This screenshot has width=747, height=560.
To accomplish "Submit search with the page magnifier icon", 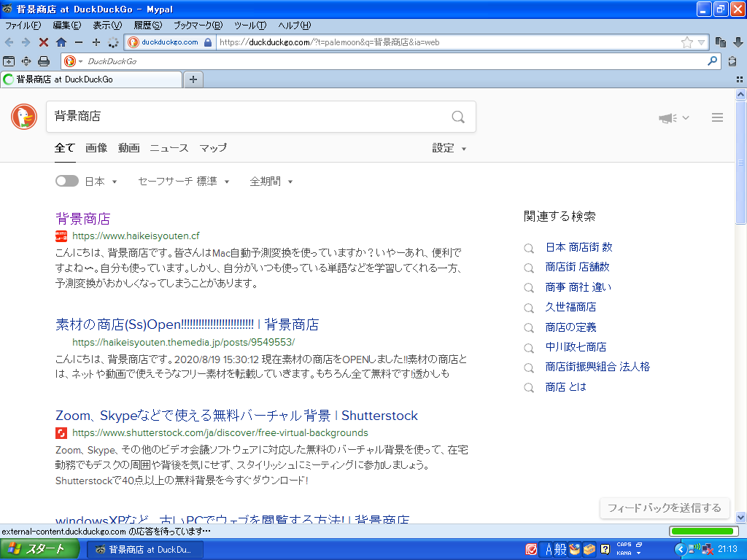I will tap(458, 117).
